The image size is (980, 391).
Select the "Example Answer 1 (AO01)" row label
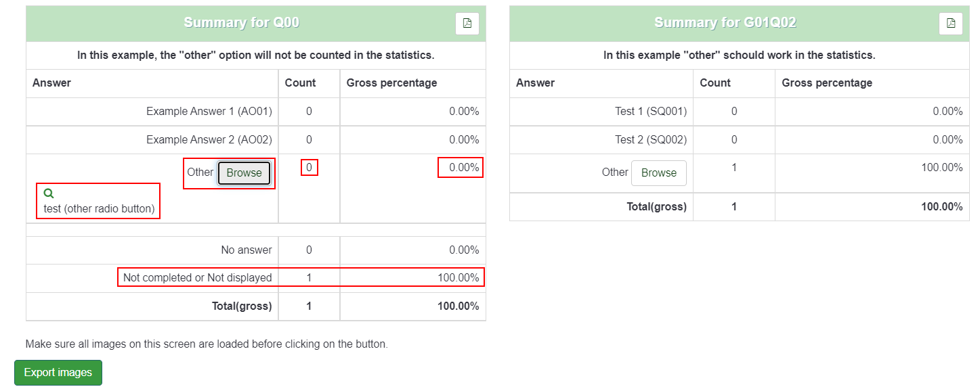pyautogui.click(x=209, y=112)
